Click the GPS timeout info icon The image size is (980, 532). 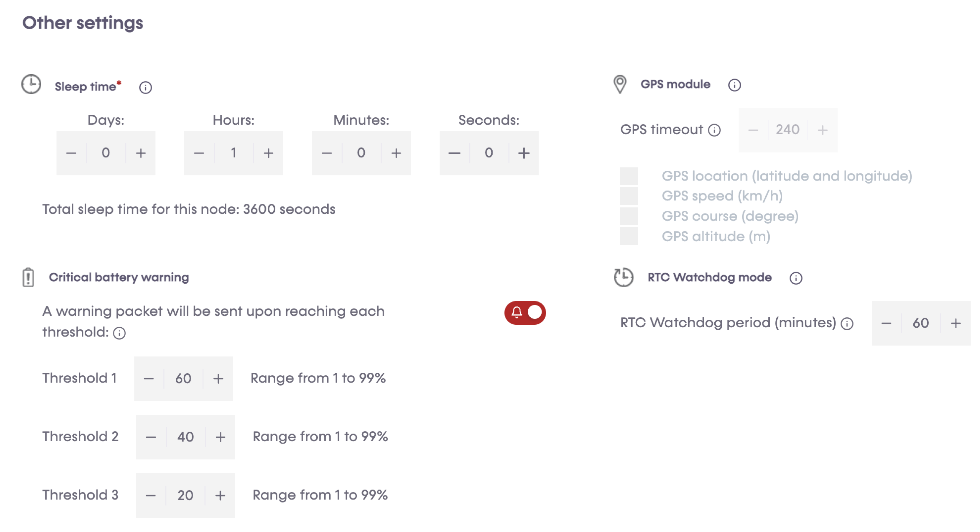tap(714, 130)
